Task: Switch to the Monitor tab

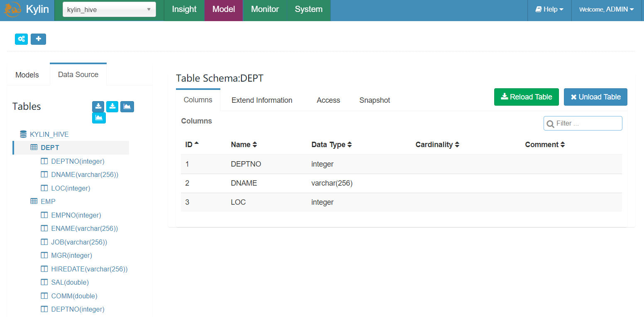Action: tap(265, 10)
